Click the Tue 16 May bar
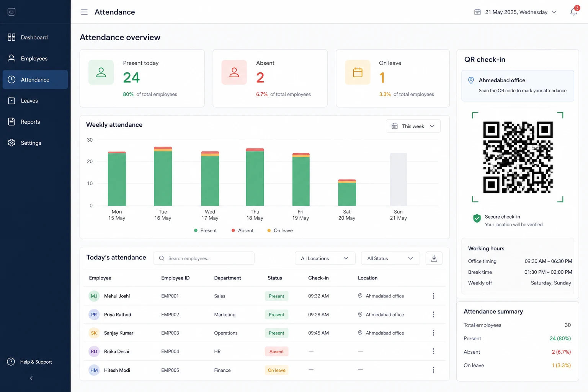This screenshot has height=392, width=588. [x=163, y=176]
